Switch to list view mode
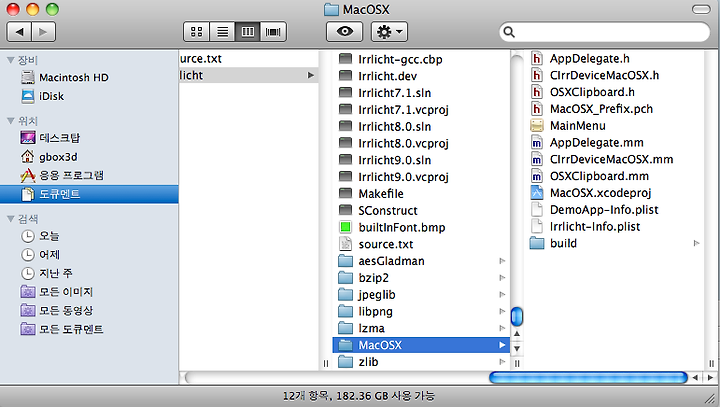Viewport: 720px width, 407px height. point(222,32)
